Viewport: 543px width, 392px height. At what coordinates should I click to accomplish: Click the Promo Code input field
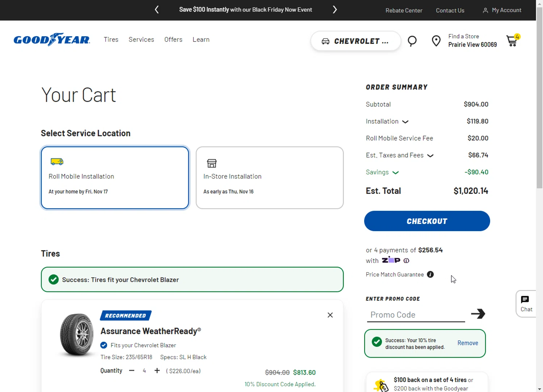click(416, 315)
